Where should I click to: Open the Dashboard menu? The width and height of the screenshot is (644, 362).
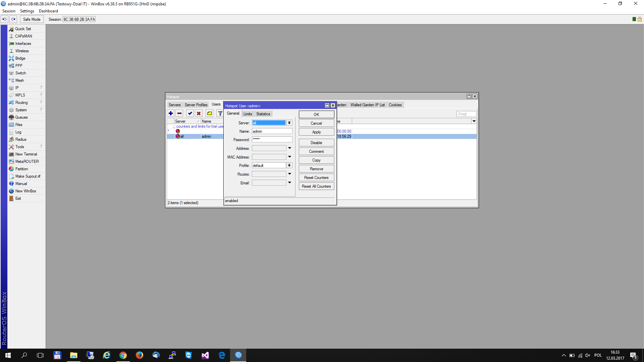(x=48, y=11)
